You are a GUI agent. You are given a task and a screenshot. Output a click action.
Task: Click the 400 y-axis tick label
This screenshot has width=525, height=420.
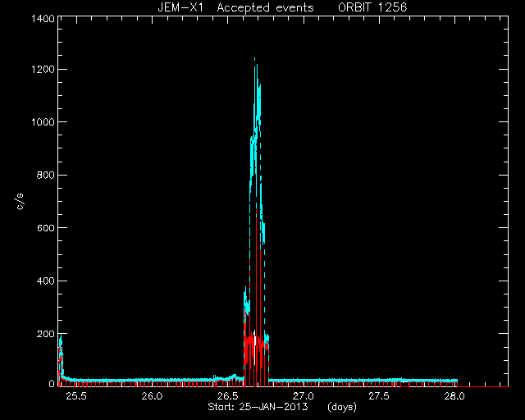[45, 281]
